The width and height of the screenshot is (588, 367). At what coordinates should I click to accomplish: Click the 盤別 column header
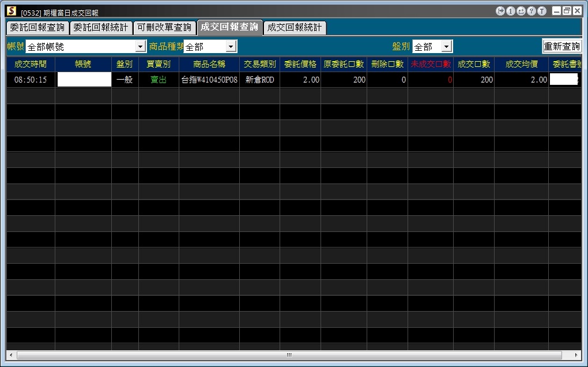click(125, 64)
